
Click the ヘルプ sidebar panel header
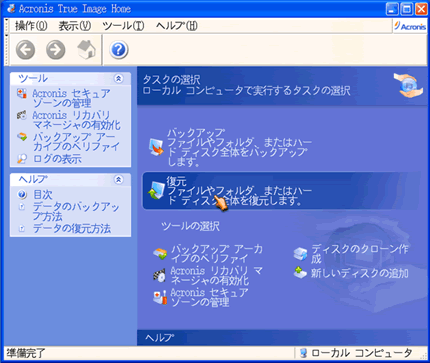70,180
